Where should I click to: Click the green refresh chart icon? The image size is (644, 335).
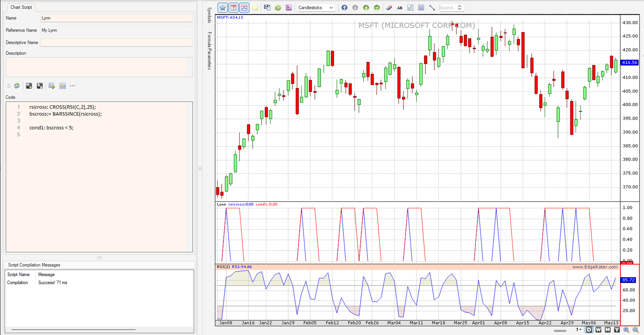pos(278,8)
